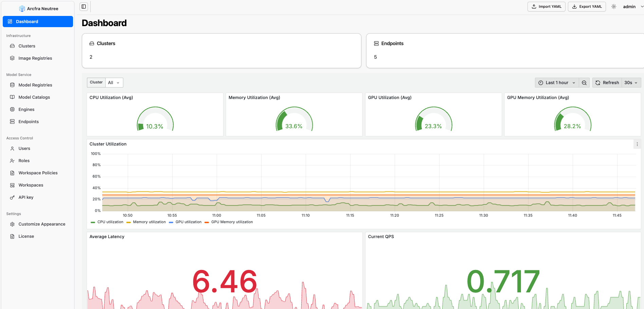Open the Cluster Utilization panel menu
The height and width of the screenshot is (309, 644).
[x=637, y=144]
